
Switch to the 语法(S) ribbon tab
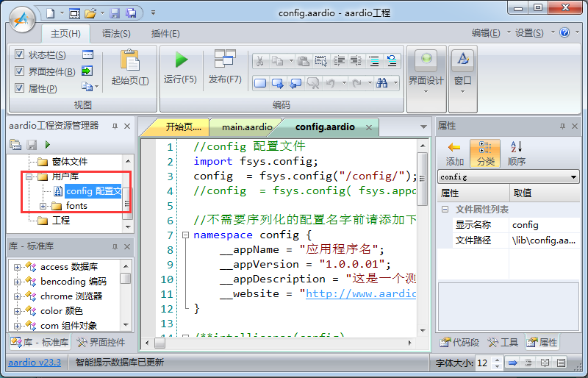[116, 33]
